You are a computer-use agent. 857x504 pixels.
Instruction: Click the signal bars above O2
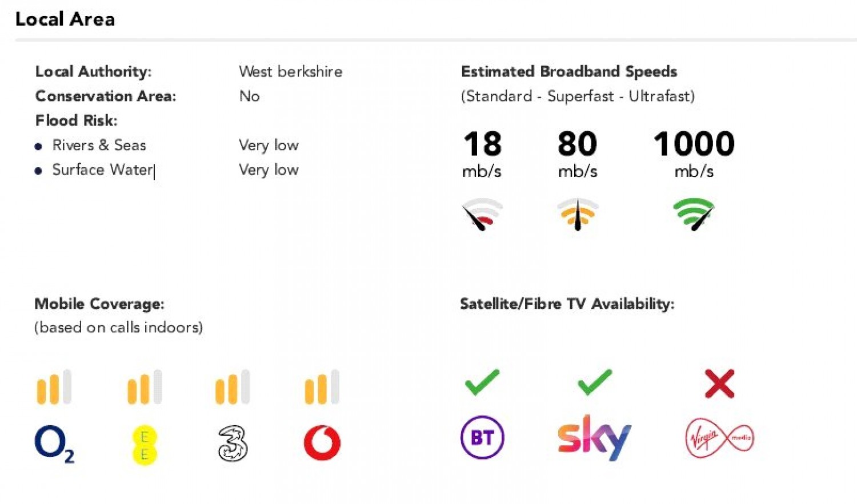coord(54,388)
